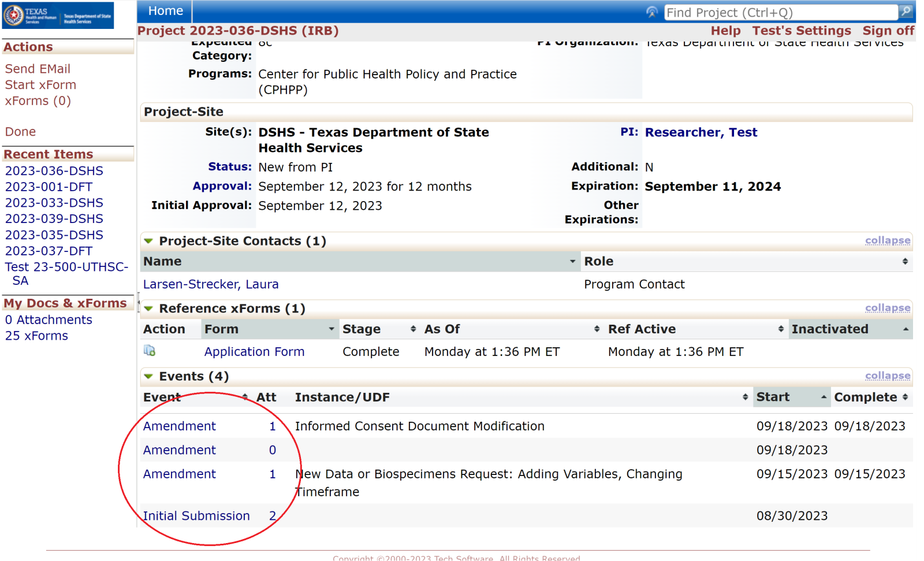View PI Researcher, Test

701,132
